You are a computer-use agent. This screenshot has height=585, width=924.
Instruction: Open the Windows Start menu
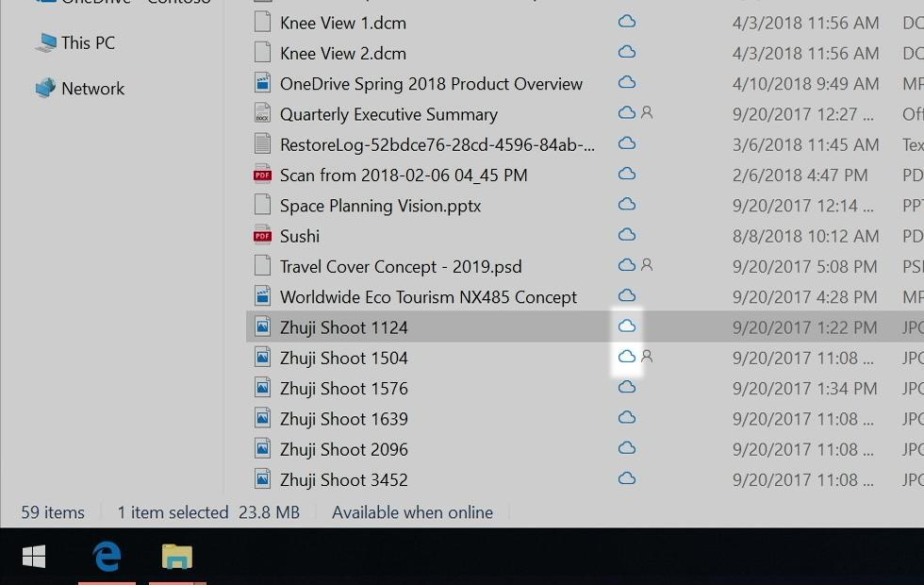tap(33, 557)
